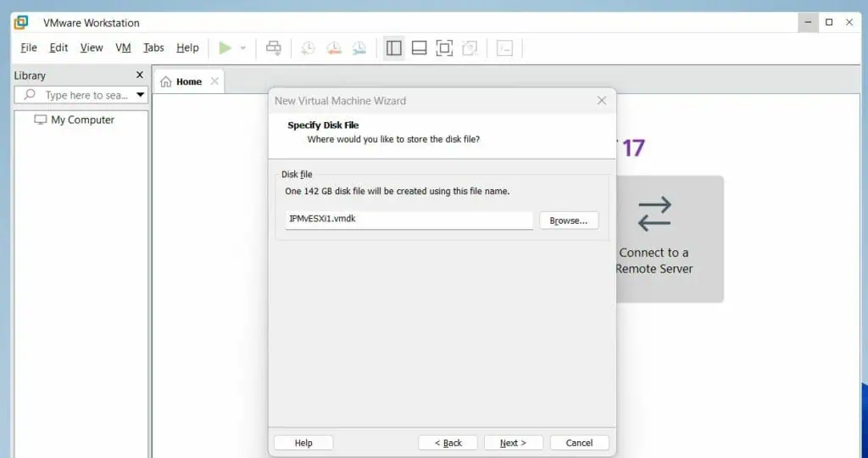Toggle the thumbnail bar view icon
This screenshot has width=868, height=458.
tap(419, 48)
